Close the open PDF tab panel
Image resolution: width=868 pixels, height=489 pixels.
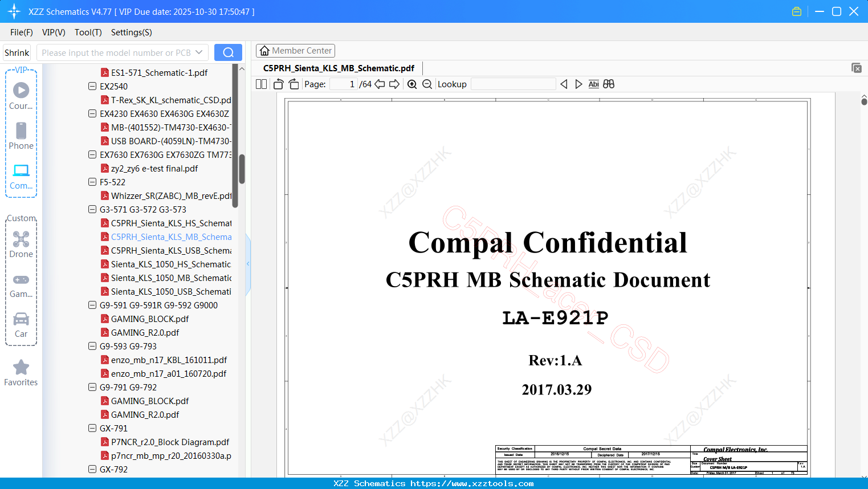coord(856,68)
